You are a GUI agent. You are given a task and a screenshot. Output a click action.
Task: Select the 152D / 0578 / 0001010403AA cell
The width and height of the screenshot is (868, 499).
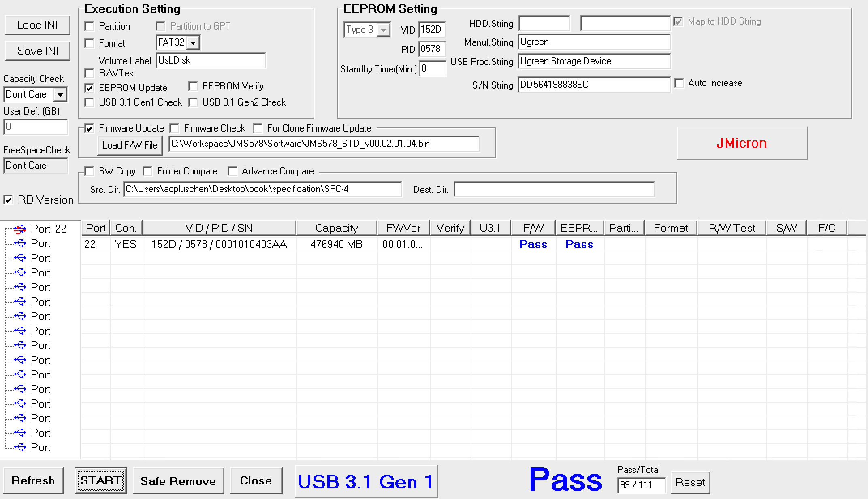point(219,244)
